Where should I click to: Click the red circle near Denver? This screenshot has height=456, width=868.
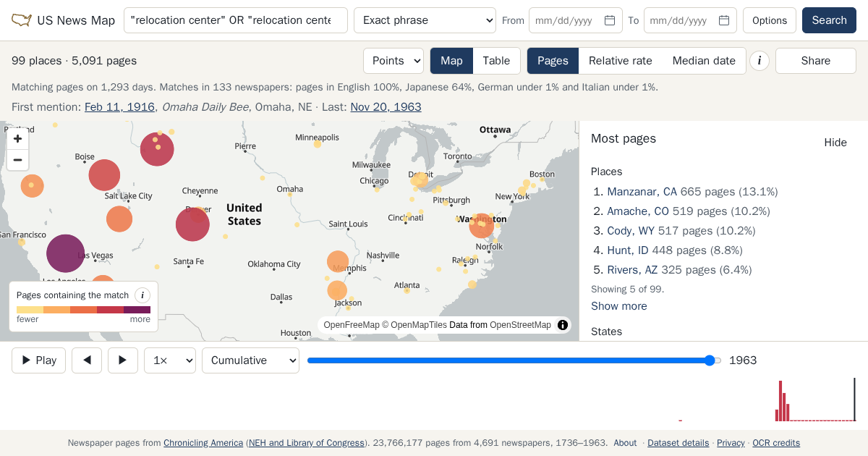pyautogui.click(x=192, y=224)
